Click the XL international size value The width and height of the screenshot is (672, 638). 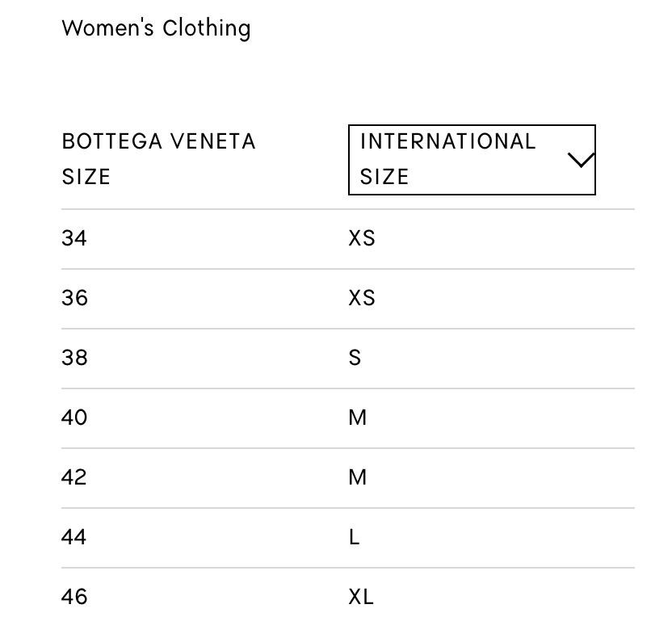(x=361, y=597)
